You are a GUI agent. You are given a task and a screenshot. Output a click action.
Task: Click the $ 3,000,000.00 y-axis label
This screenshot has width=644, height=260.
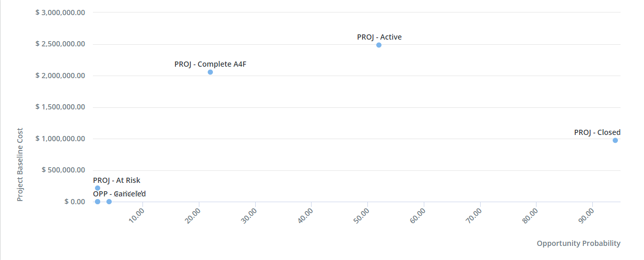60,12
